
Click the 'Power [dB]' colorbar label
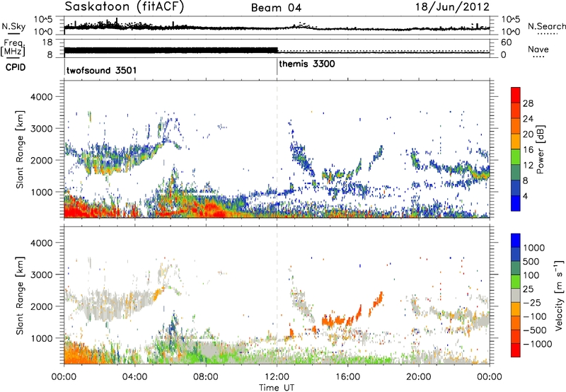click(x=540, y=149)
